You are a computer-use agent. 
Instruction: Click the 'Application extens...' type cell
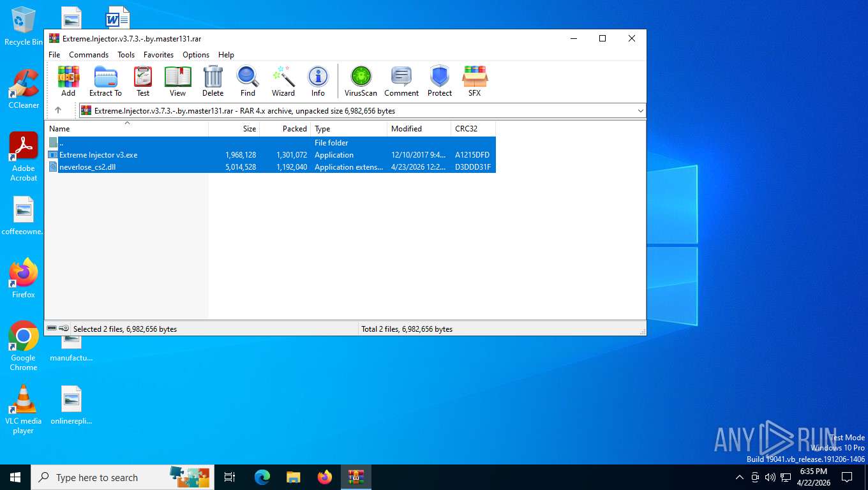click(348, 167)
